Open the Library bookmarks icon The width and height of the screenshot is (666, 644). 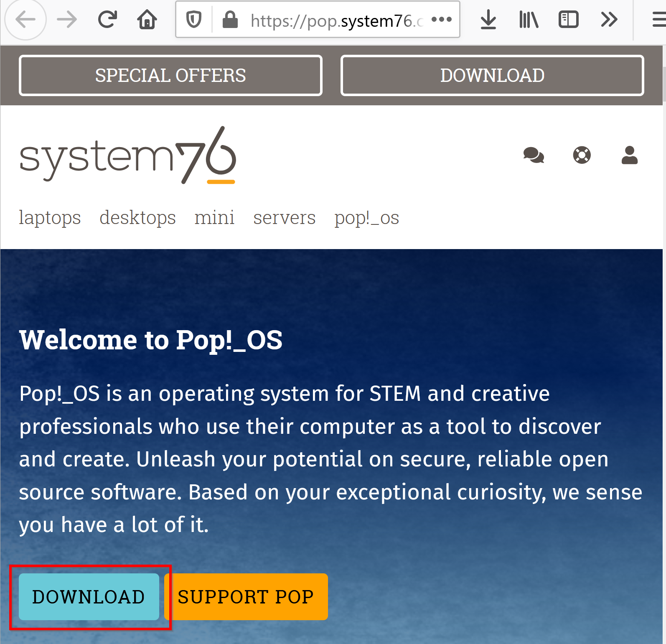pyautogui.click(x=529, y=20)
